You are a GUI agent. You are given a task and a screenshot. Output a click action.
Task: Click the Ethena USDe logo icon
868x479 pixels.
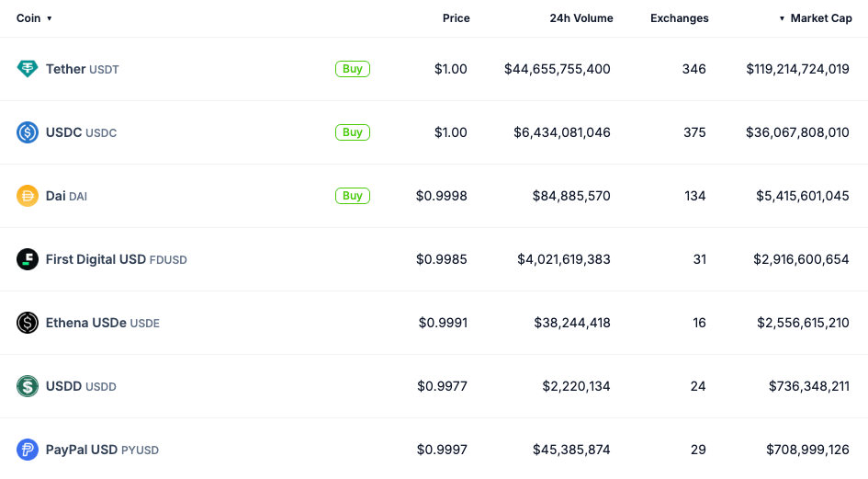(x=28, y=323)
